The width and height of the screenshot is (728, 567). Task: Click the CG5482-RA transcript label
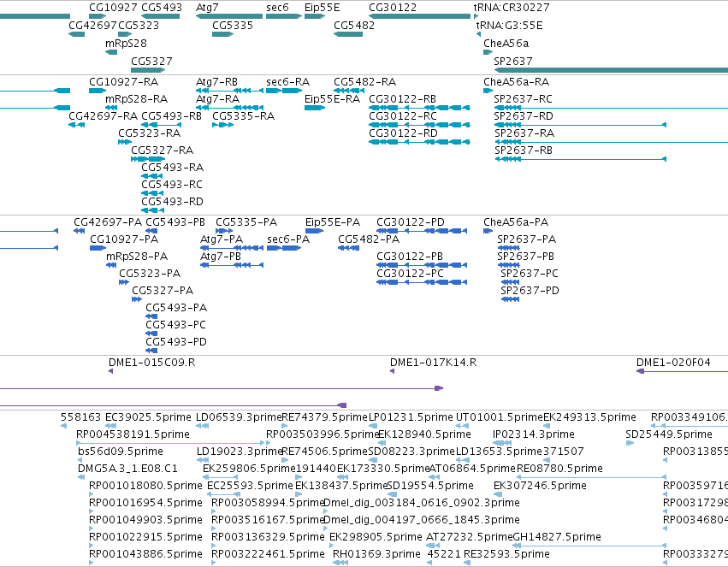(365, 81)
